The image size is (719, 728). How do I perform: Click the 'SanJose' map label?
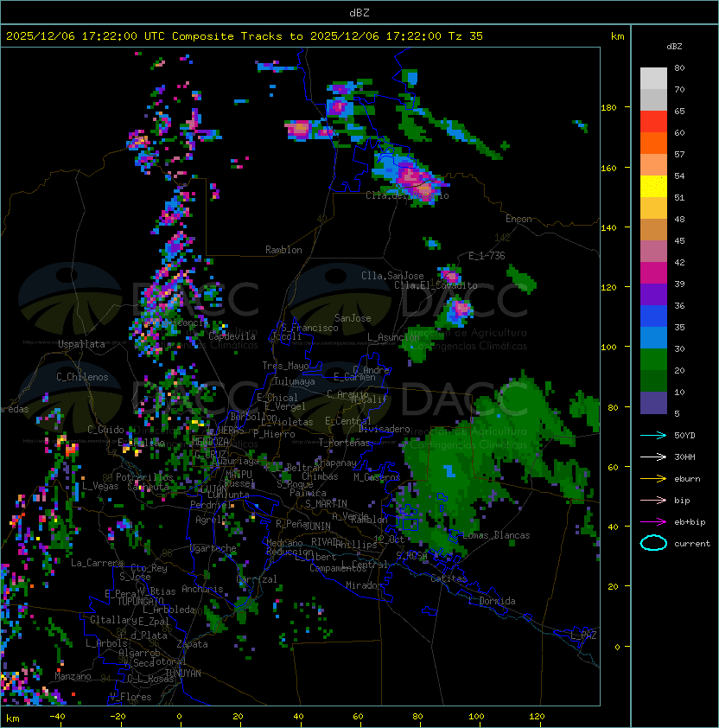tap(353, 318)
